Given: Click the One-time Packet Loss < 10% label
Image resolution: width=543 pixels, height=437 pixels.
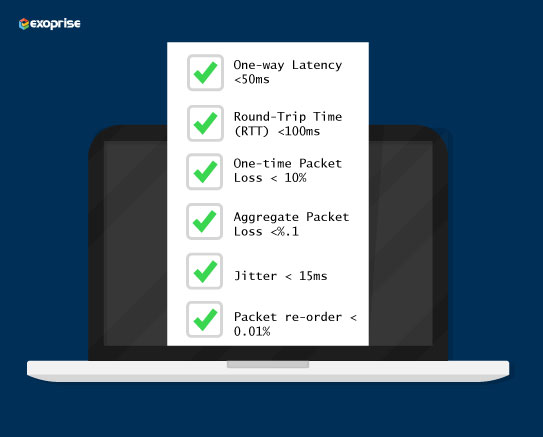Looking at the screenshot, I should (x=288, y=170).
